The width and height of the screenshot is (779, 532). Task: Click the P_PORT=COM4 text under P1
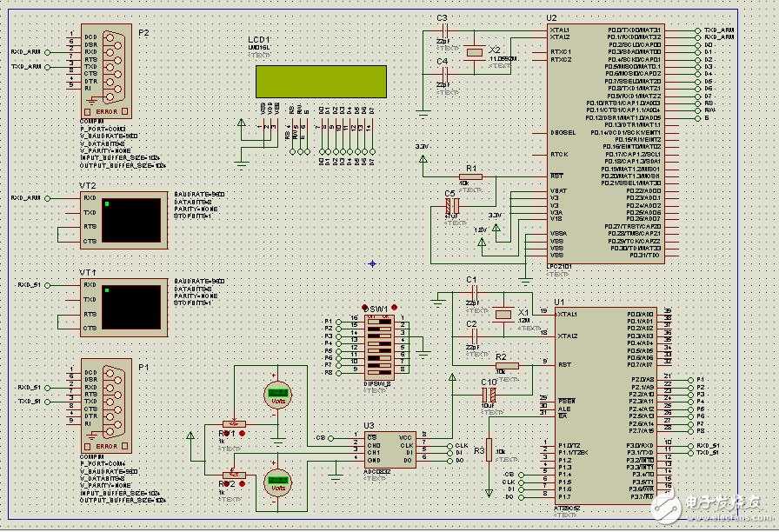(103, 464)
